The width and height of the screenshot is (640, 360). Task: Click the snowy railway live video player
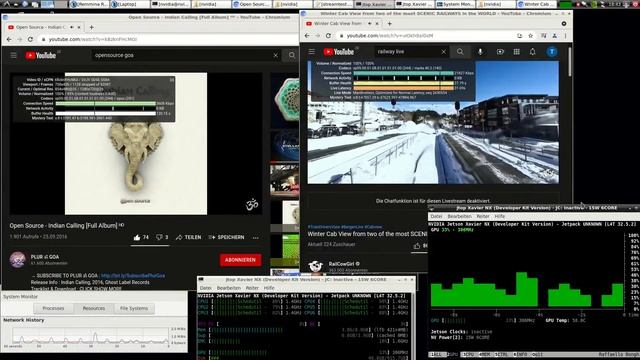coord(433,122)
